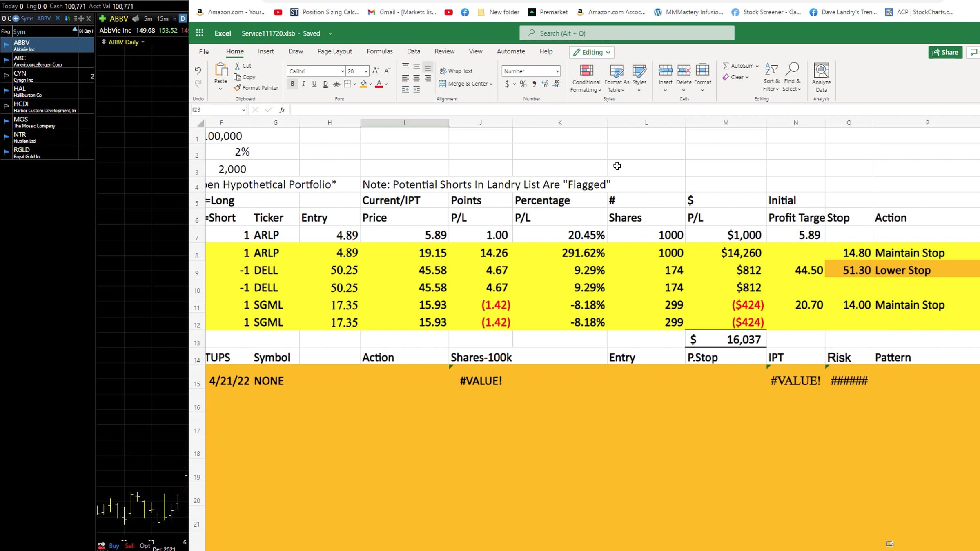The image size is (980, 551).
Task: Click the Share button
Action: coord(945,52)
